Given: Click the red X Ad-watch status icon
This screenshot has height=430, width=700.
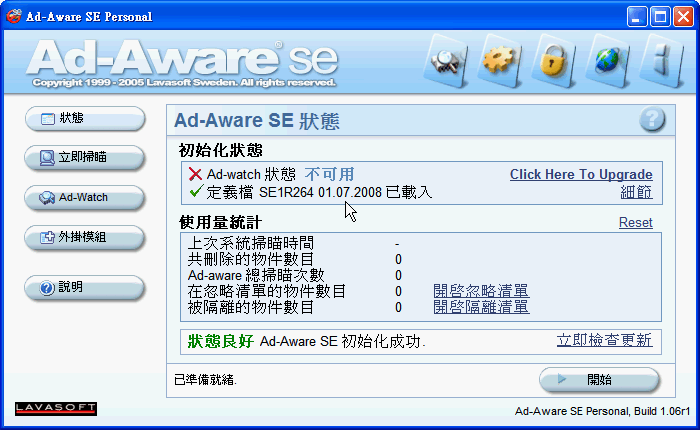Looking at the screenshot, I should pos(195,174).
